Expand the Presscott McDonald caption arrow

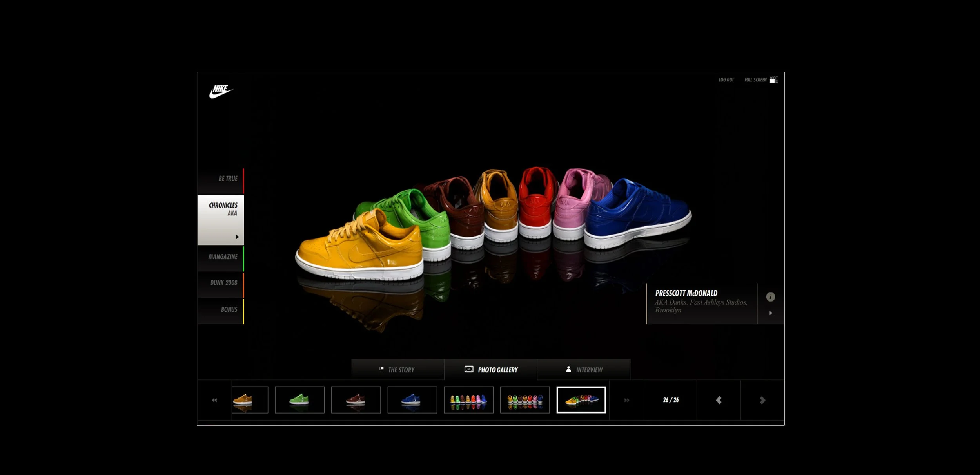point(771,313)
